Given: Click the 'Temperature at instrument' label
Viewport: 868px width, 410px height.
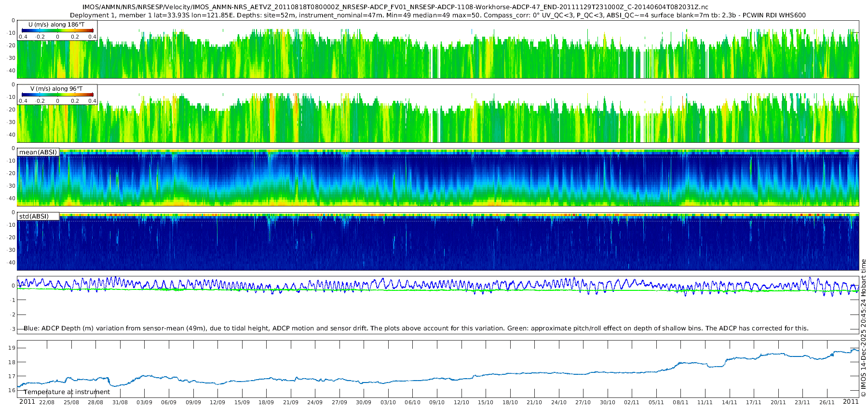Looking at the screenshot, I should click(67, 392).
